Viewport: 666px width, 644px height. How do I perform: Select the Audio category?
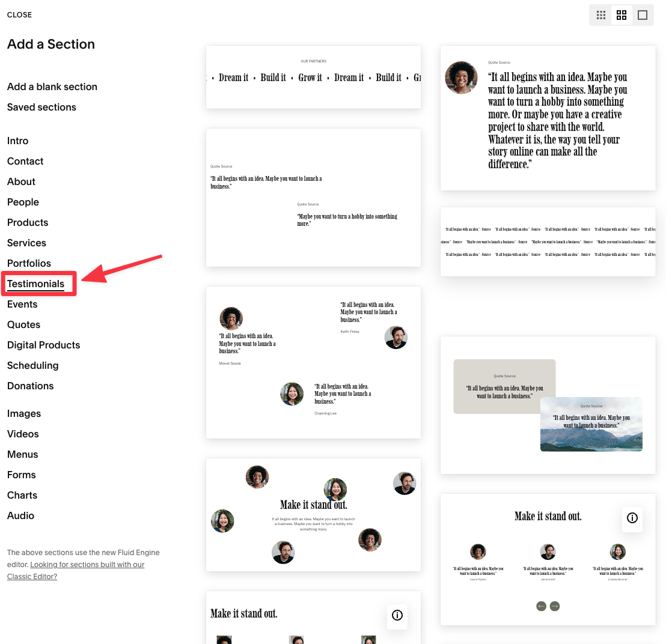click(20, 515)
